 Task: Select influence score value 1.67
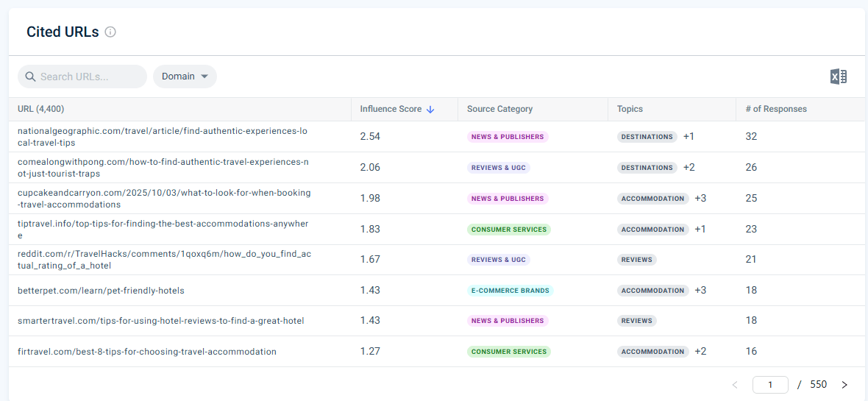[x=370, y=260]
